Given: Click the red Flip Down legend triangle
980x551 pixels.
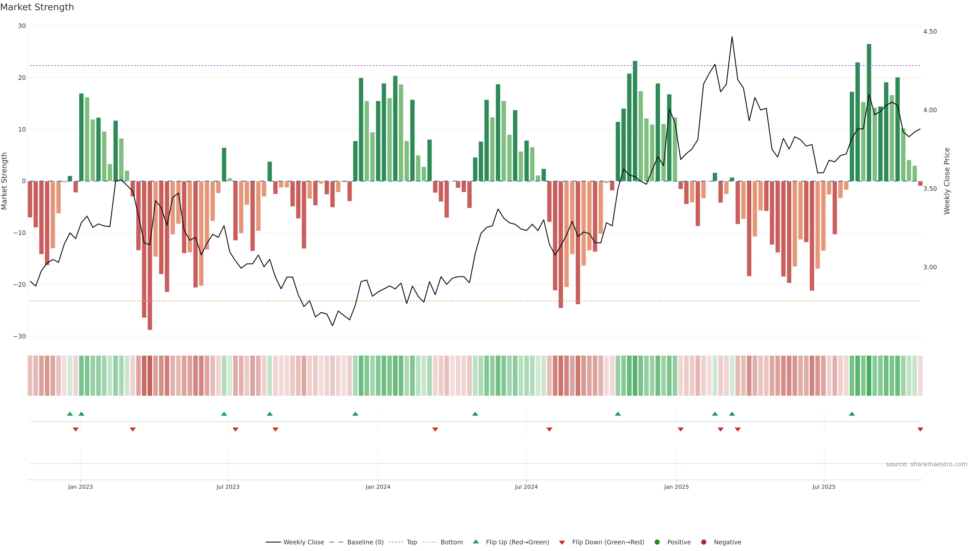Looking at the screenshot, I should (561, 542).
